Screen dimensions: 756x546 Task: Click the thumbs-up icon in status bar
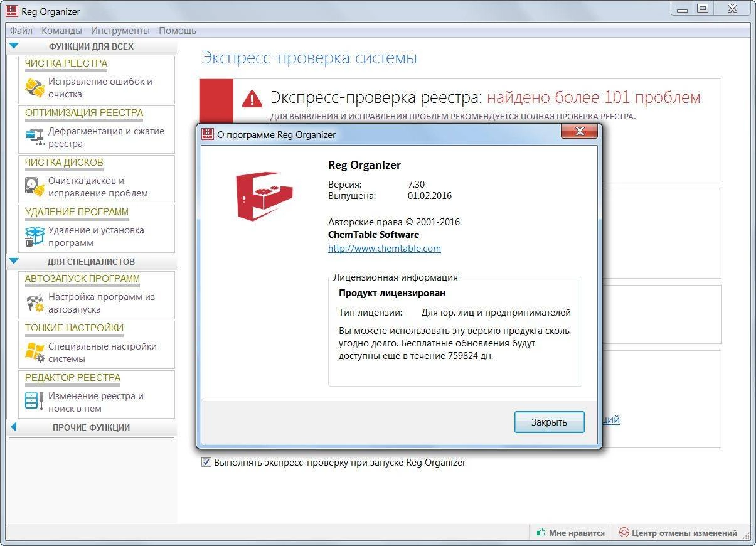click(x=541, y=532)
